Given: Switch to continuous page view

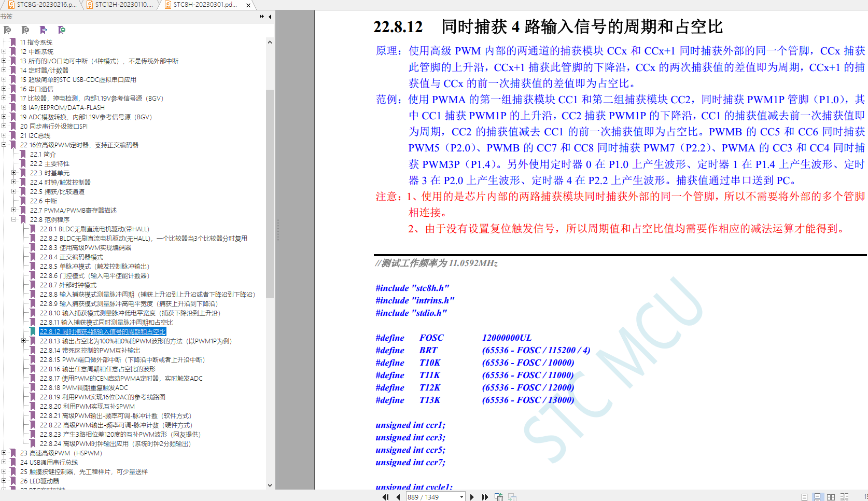Looking at the screenshot, I should [x=817, y=497].
